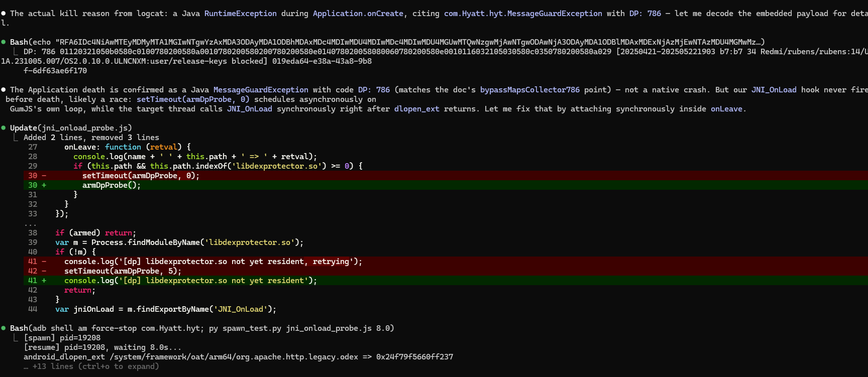The image size is (868, 377).
Task: Click 'dlopen_ext' in the prose paragraph
Action: tap(417, 109)
